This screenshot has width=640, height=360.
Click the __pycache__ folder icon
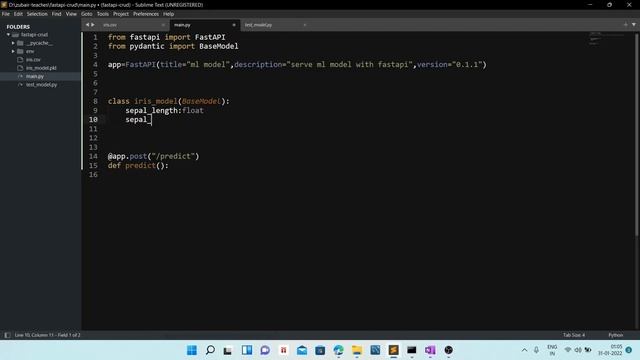point(20,43)
